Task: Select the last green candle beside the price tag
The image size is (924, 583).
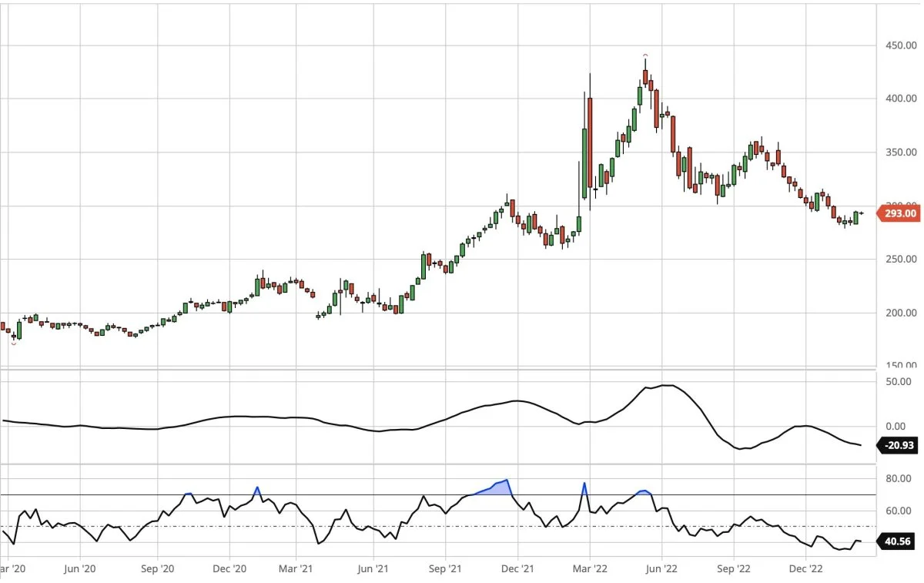Action: coord(855,217)
